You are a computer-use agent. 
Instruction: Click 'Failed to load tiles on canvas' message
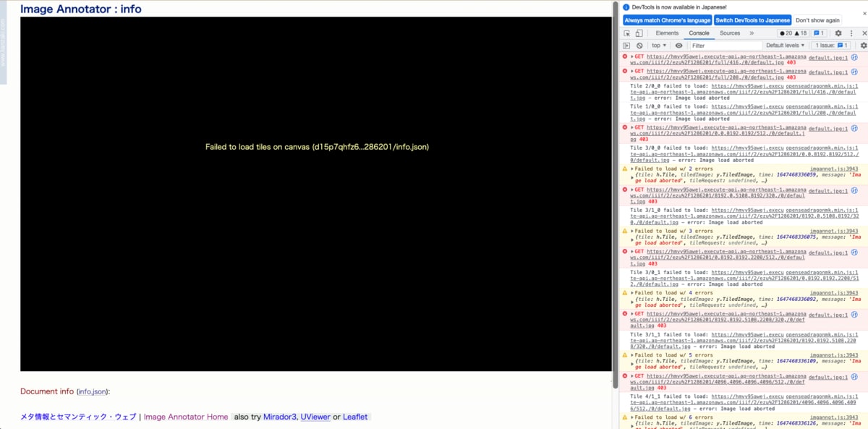(x=317, y=147)
